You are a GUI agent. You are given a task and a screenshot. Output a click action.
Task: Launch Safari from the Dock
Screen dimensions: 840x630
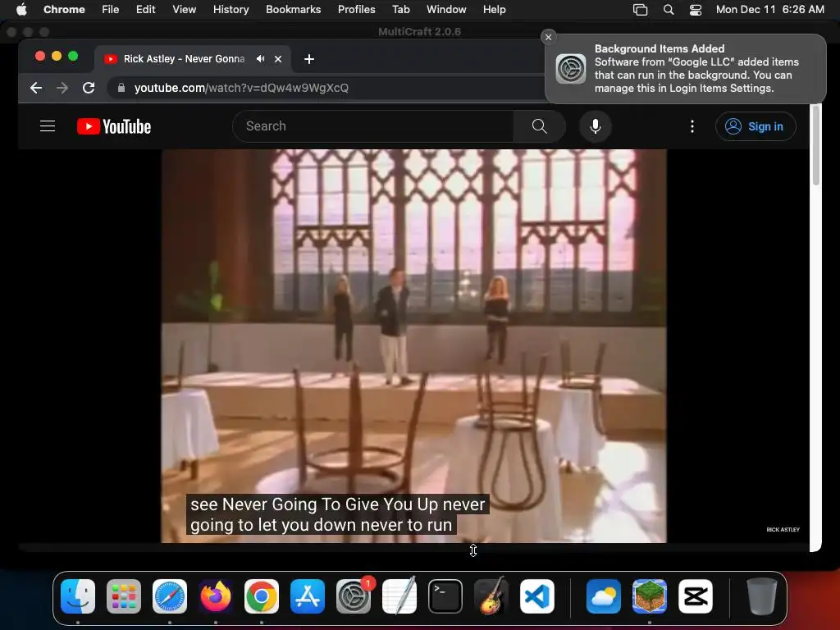point(170,596)
